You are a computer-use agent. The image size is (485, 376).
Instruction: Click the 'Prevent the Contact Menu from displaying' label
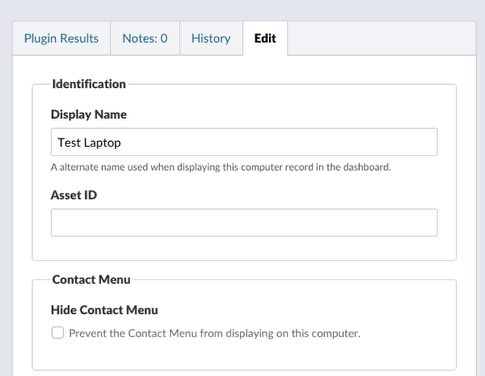click(x=215, y=333)
